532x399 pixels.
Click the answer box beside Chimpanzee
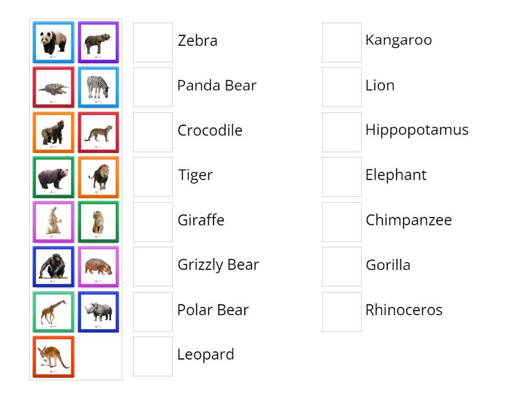point(341,221)
